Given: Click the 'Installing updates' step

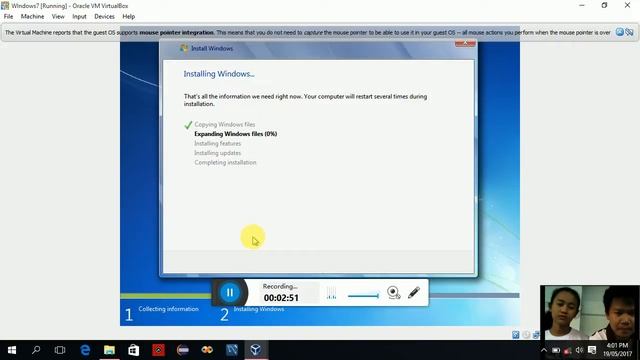Looking at the screenshot, I should coord(218,153).
